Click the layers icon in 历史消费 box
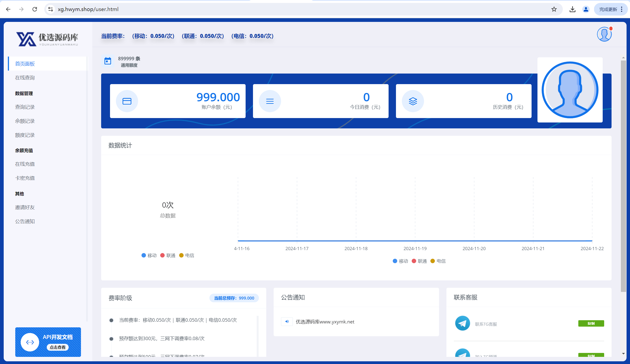The image size is (630, 364). click(413, 101)
